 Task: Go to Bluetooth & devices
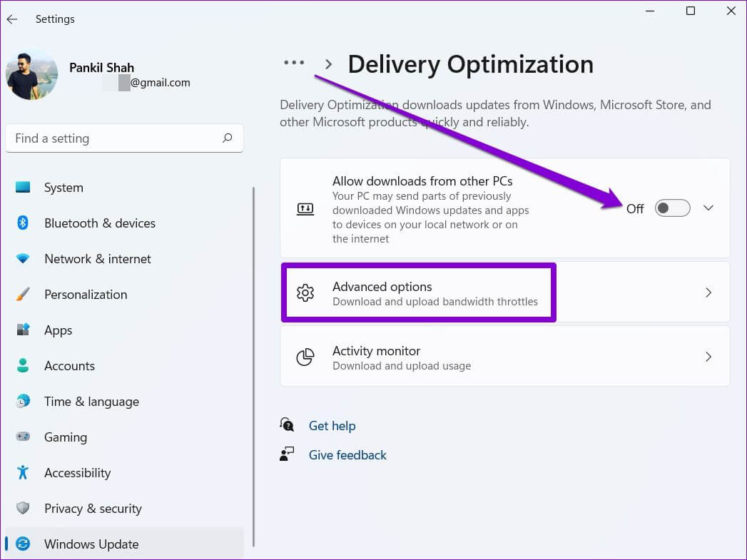pyautogui.click(x=124, y=223)
